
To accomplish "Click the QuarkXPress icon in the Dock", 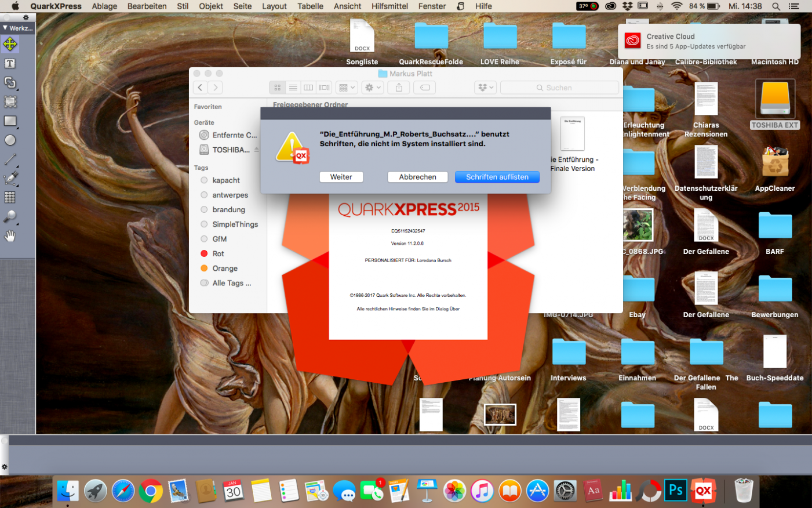I will click(x=703, y=491).
